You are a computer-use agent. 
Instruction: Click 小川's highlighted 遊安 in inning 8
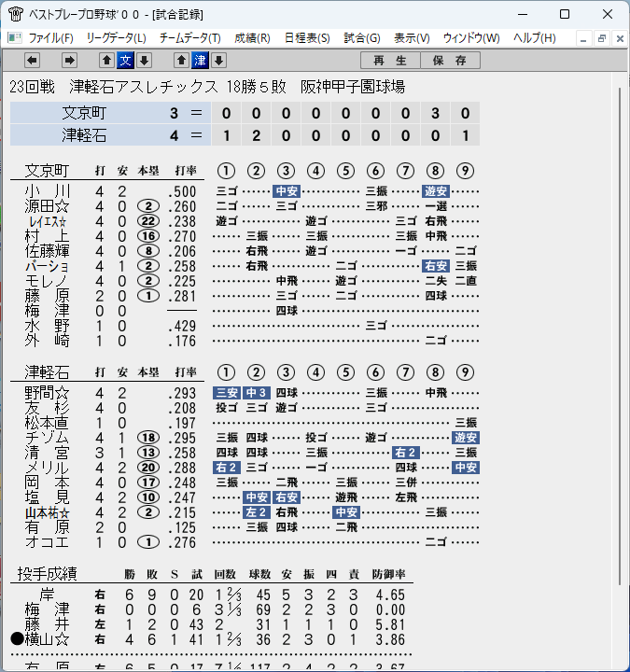(436, 191)
